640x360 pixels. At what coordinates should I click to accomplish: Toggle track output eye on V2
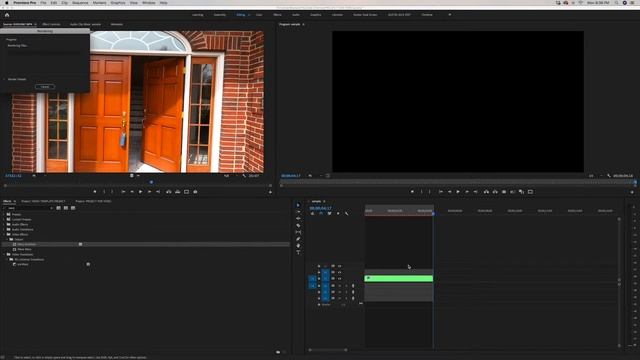pos(339,272)
